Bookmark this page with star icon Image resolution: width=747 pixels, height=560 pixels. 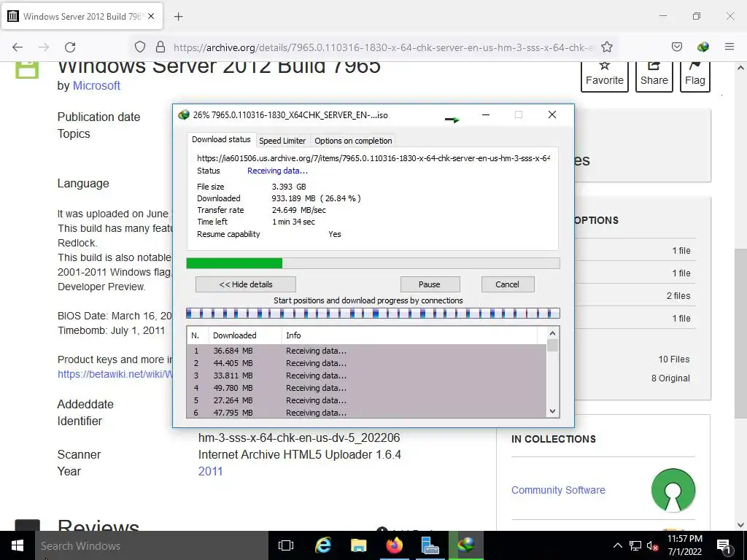606,47
